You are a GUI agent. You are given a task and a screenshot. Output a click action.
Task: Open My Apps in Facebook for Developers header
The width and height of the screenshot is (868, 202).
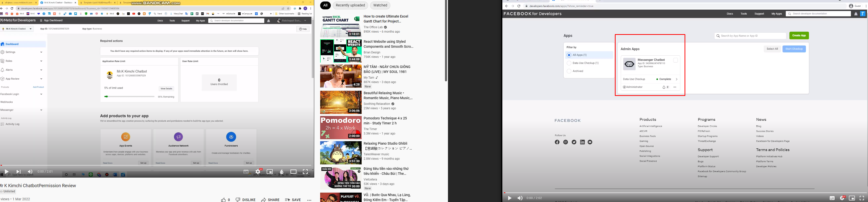pyautogui.click(x=776, y=14)
